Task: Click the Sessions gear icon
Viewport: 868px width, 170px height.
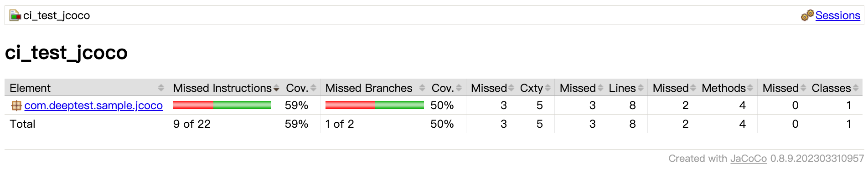Action: (807, 15)
